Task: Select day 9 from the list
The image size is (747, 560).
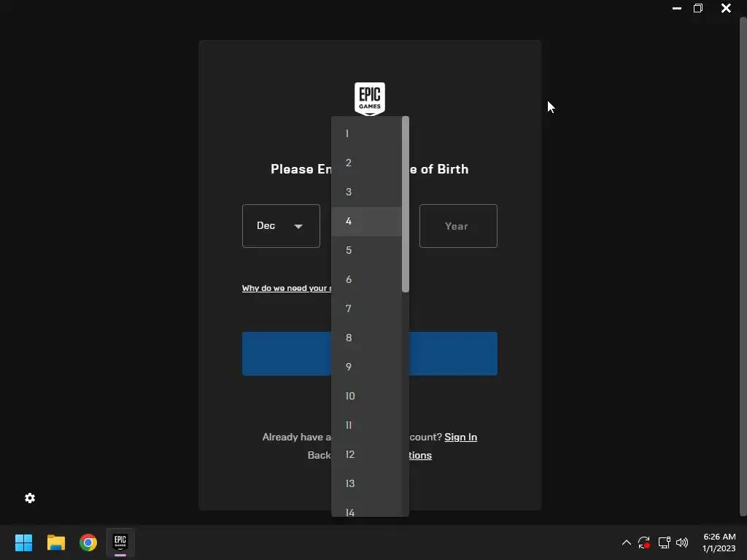Action: coord(366,367)
